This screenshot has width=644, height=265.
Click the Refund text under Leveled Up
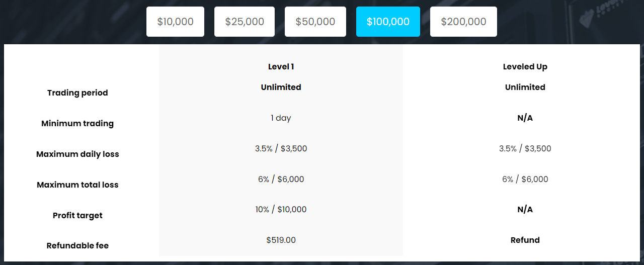click(x=525, y=240)
